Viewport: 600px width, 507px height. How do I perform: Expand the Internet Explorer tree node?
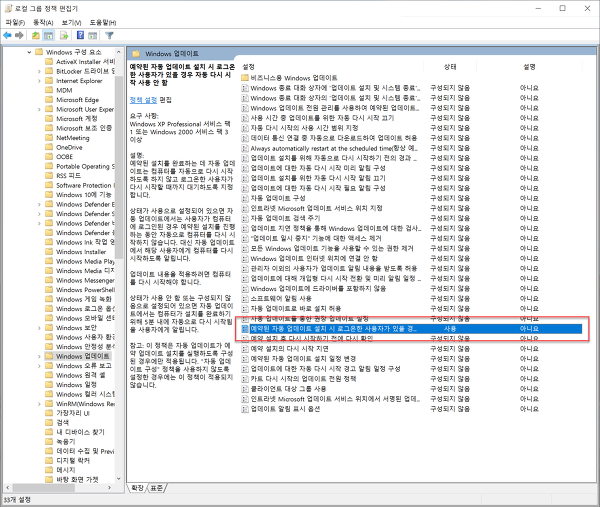pyautogui.click(x=39, y=81)
